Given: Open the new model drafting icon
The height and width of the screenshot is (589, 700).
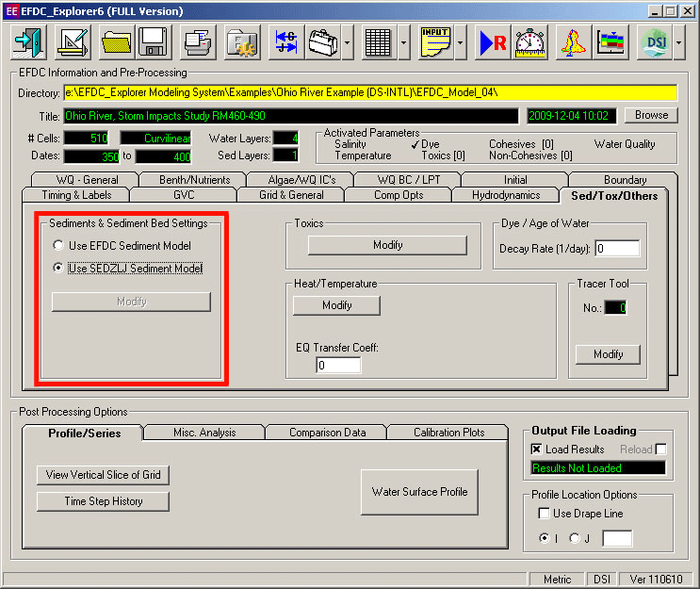Looking at the screenshot, I should pyautogui.click(x=73, y=42).
